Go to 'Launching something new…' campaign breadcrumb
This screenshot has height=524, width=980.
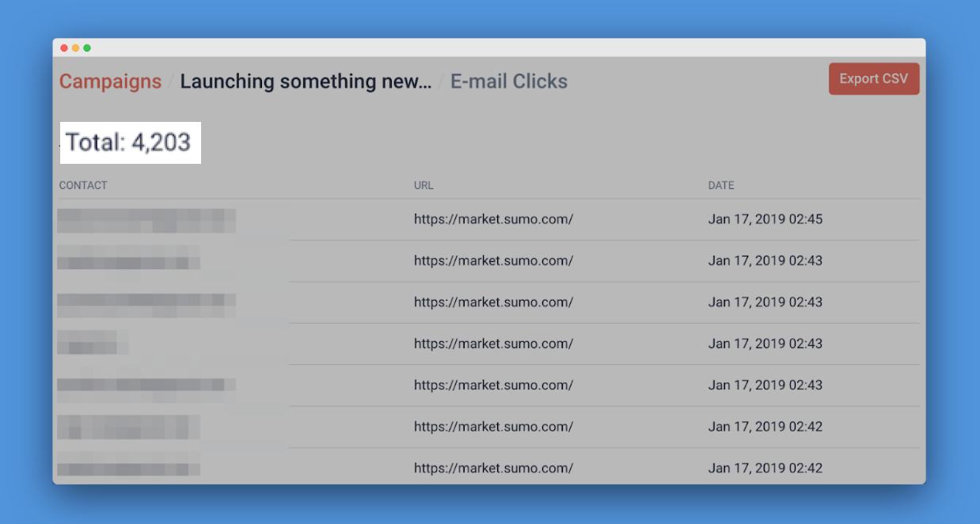tap(306, 82)
